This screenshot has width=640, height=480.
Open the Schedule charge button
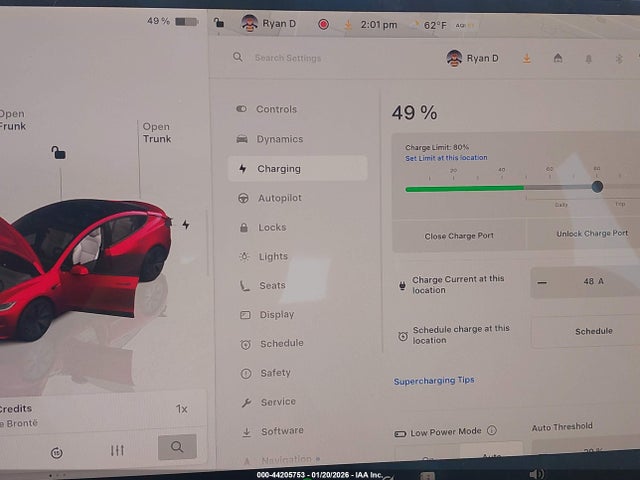click(x=593, y=331)
